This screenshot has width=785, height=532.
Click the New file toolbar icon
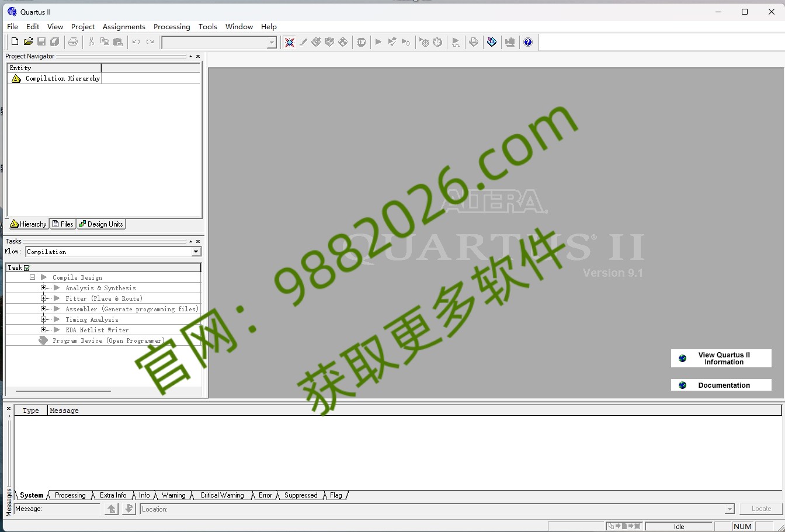[15, 42]
